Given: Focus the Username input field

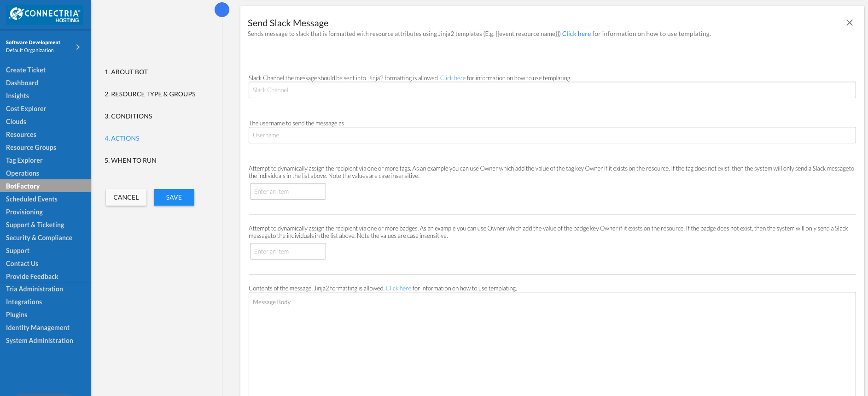Looking at the screenshot, I should pyautogui.click(x=552, y=135).
